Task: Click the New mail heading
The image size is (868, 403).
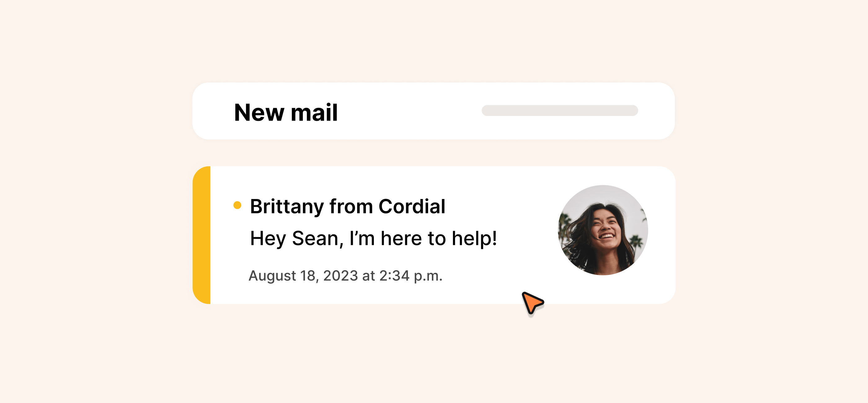Action: (x=286, y=113)
